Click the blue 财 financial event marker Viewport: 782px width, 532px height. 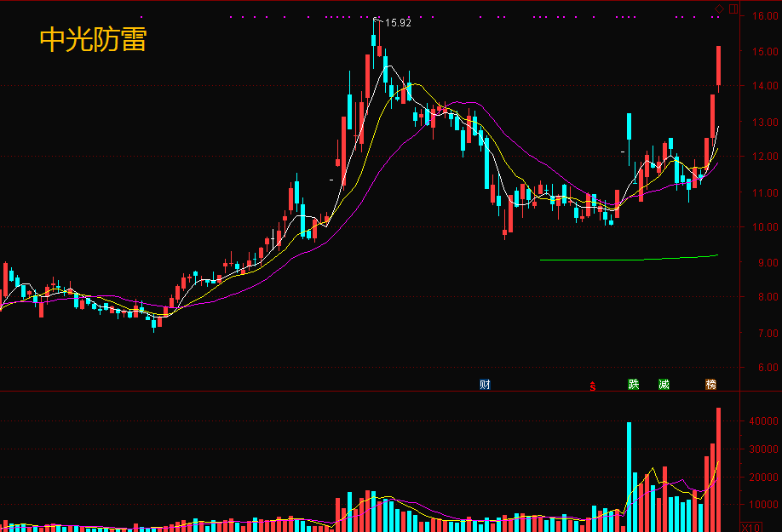click(485, 385)
